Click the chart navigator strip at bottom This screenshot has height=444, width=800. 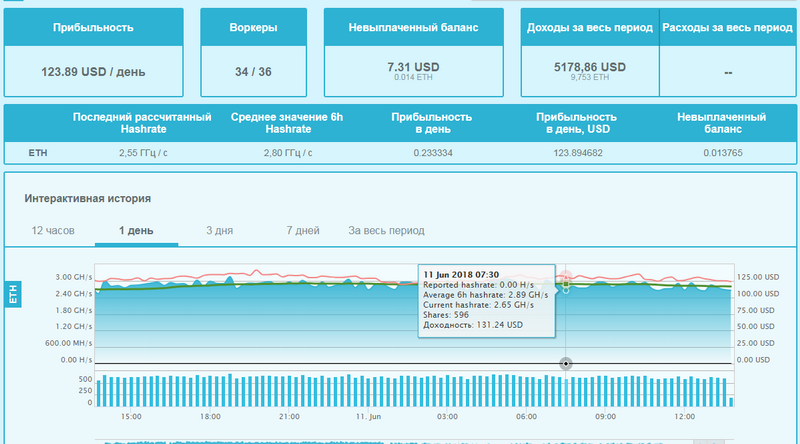(414, 441)
